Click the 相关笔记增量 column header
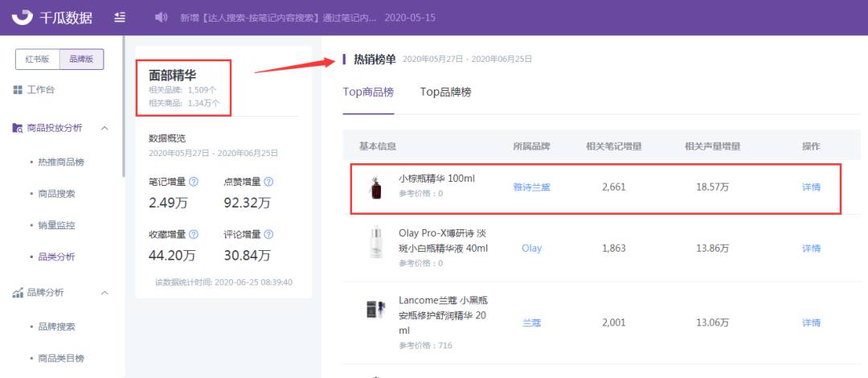Image resolution: width=868 pixels, height=378 pixels. click(x=614, y=146)
